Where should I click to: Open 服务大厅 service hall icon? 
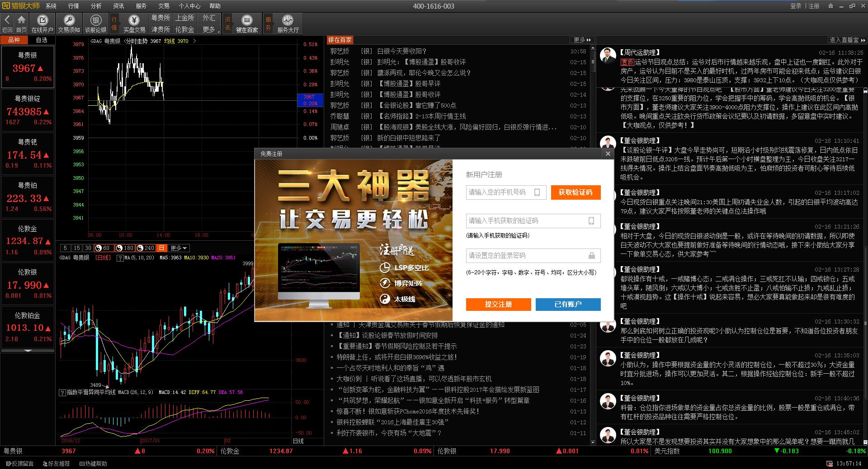288,20
